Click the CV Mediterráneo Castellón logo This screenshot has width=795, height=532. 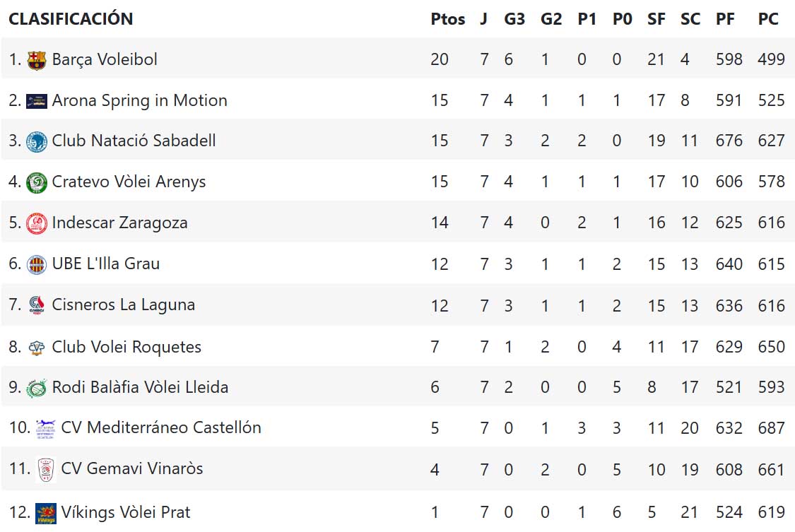click(x=46, y=428)
